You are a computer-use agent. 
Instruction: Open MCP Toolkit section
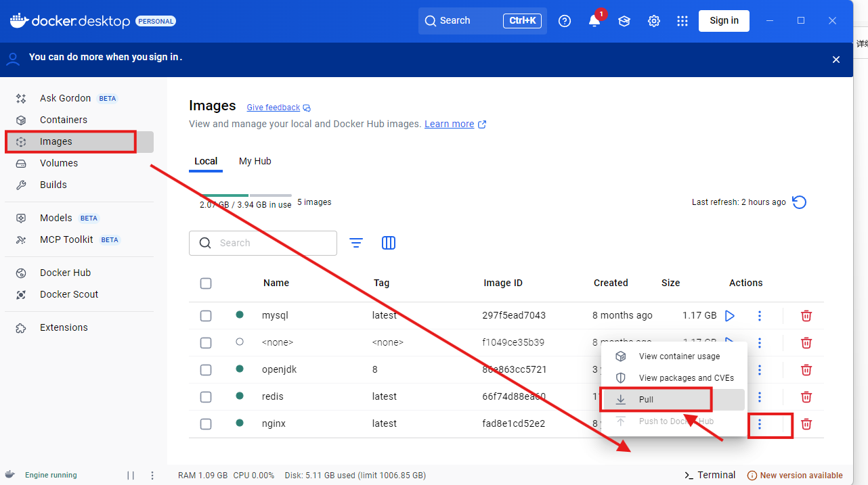pyautogui.click(x=79, y=239)
